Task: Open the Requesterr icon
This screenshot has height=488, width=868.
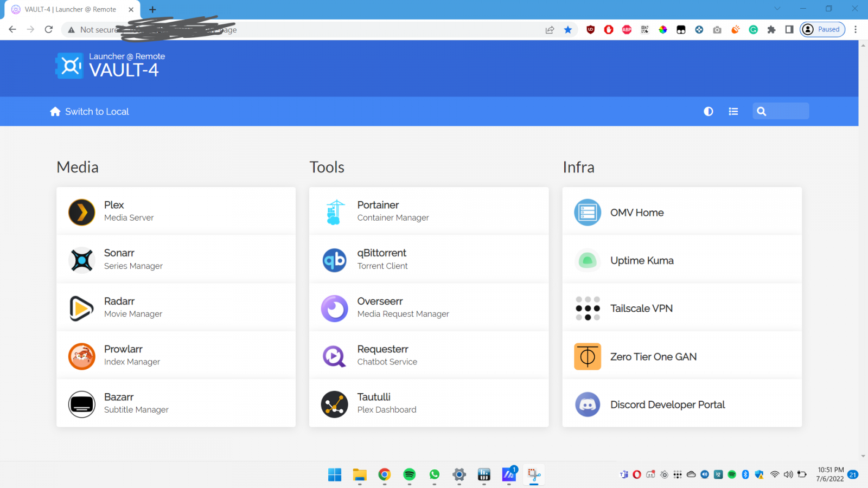Action: [335, 356]
